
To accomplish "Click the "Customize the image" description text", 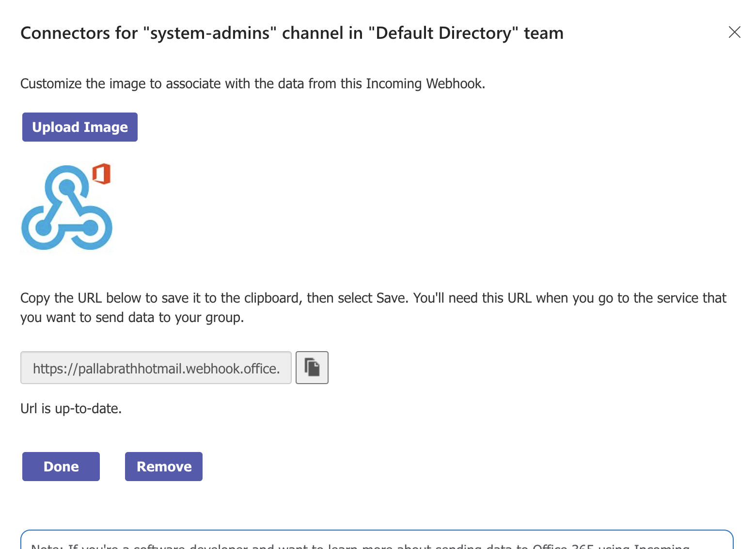I will (x=252, y=84).
